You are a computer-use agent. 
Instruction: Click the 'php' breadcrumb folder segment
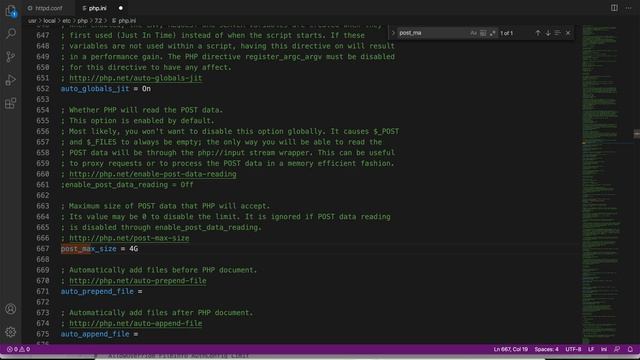pos(82,20)
